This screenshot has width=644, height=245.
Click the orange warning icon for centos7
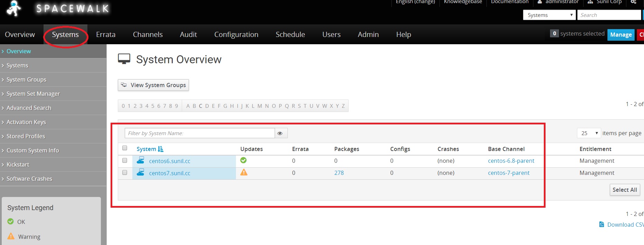click(244, 172)
